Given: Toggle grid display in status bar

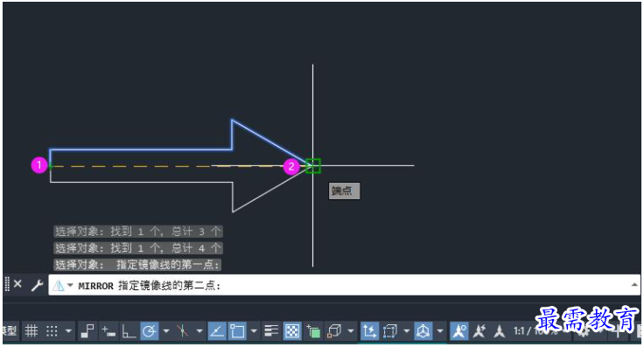Looking at the screenshot, I should (31, 331).
